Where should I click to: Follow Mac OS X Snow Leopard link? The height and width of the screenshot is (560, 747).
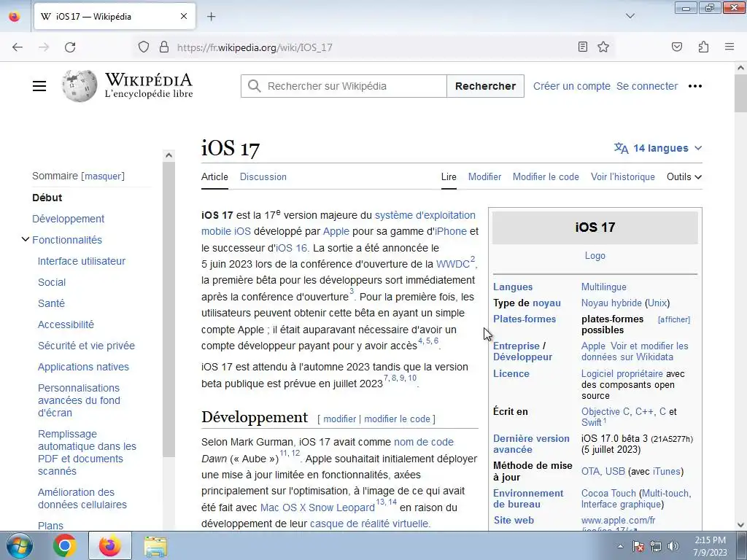pos(317,507)
